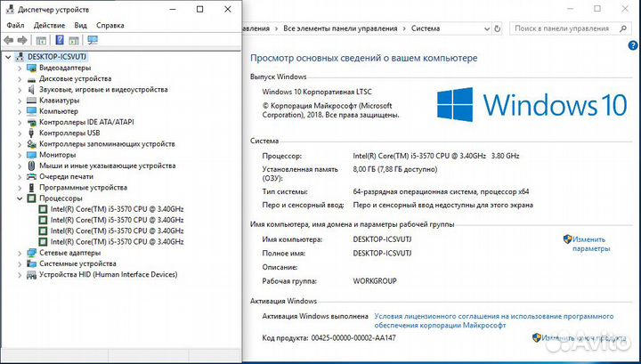Click the Forward arrow in Device Manager toolbar
641x364 pixels.
[22, 40]
